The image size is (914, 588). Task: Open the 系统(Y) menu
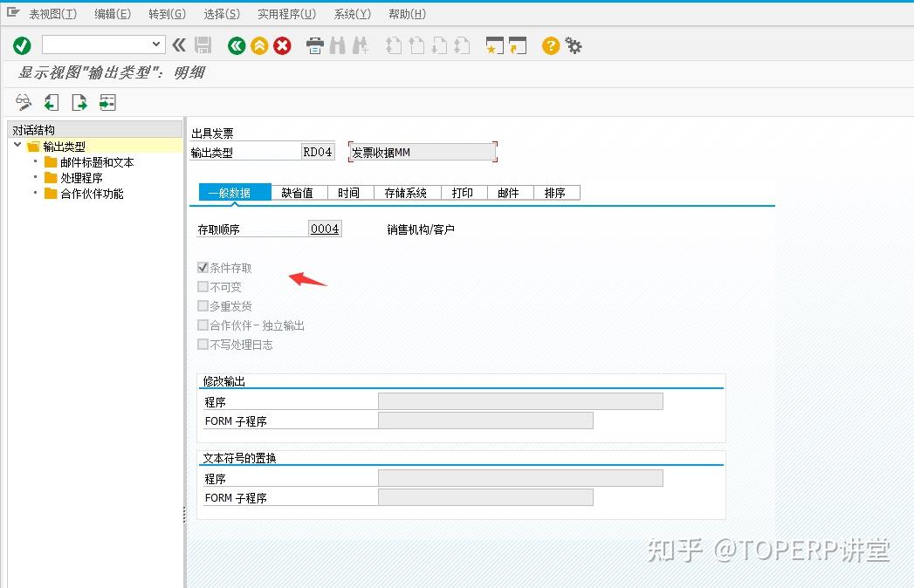(350, 13)
